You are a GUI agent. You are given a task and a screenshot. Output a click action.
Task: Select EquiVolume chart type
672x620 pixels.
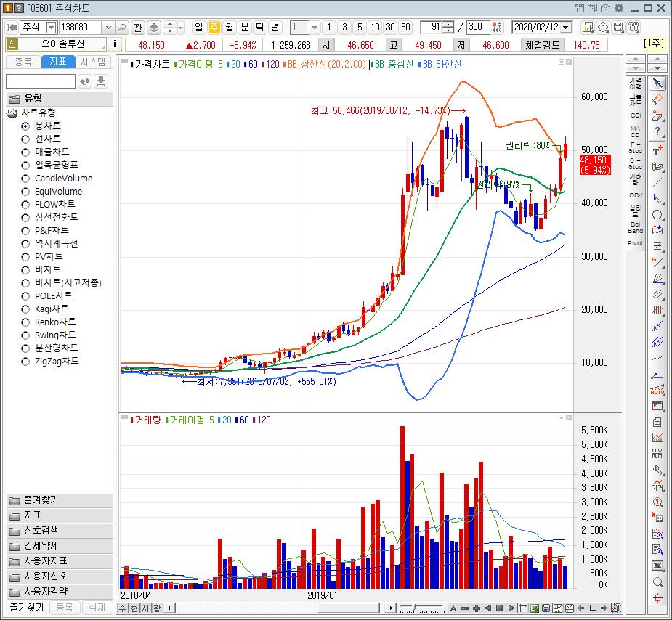(52, 192)
